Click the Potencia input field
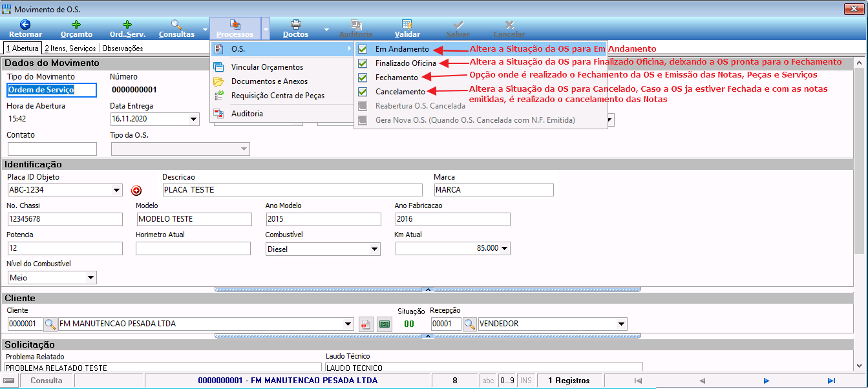This screenshot has height=389, width=868. pos(65,249)
